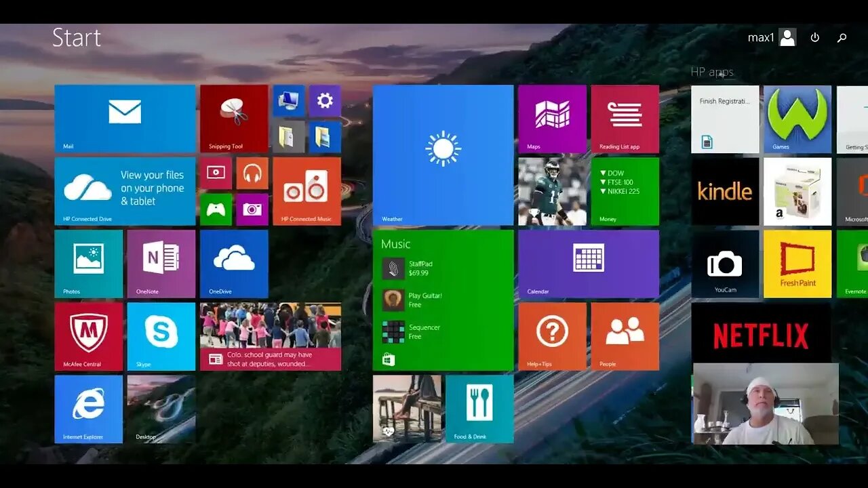Open the power options button
Viewport: 868px width, 488px height.
coord(815,38)
